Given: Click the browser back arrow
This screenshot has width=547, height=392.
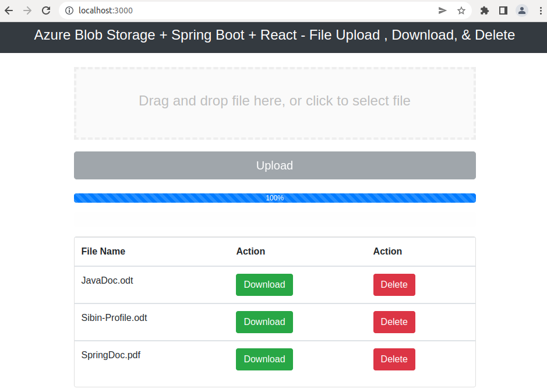Looking at the screenshot, I should pyautogui.click(x=9, y=10).
